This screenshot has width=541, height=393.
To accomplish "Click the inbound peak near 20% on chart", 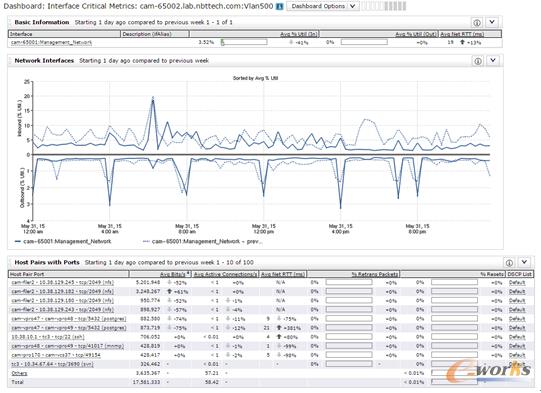I will (153, 99).
